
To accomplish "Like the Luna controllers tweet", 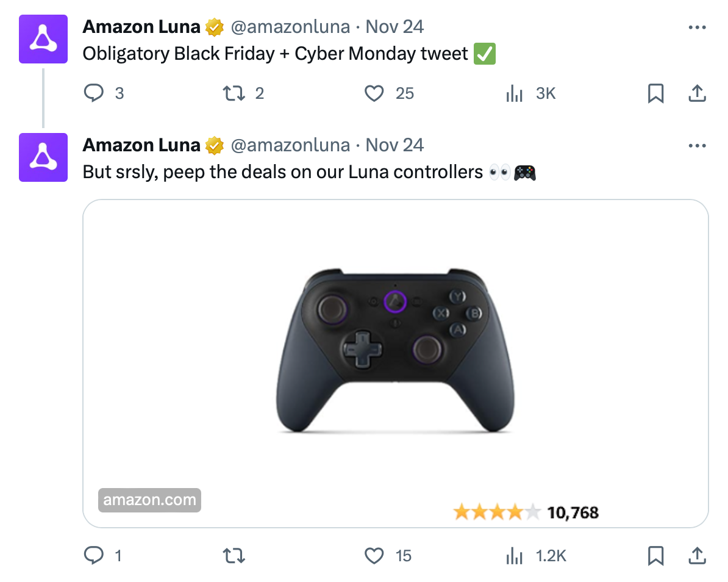I will pyautogui.click(x=374, y=556).
